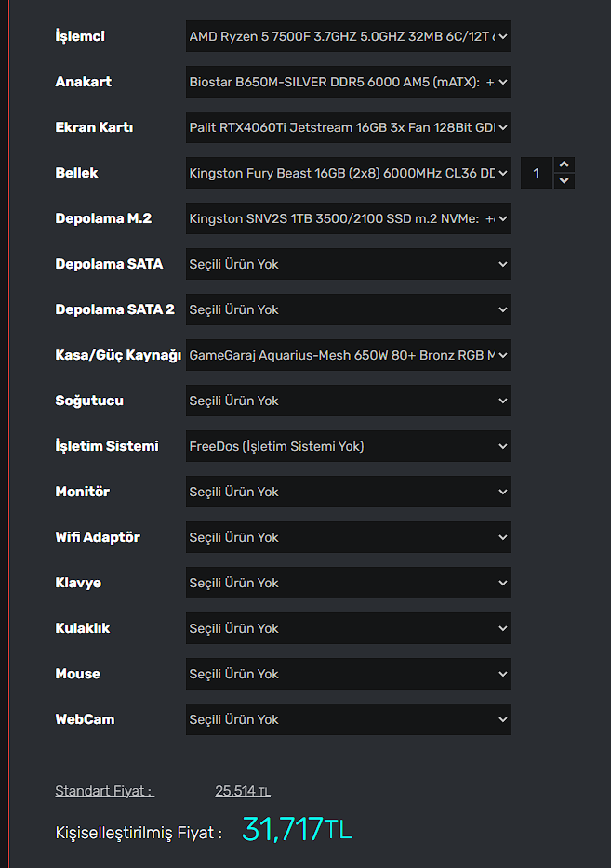Increase the Bellek quantity with up arrow

coord(564,164)
